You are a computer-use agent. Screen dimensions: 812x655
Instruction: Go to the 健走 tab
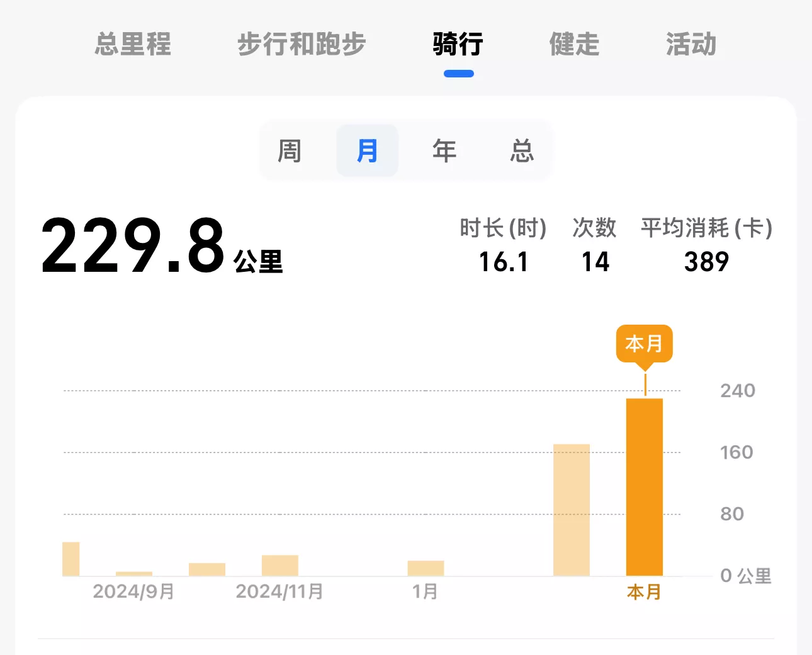click(574, 44)
